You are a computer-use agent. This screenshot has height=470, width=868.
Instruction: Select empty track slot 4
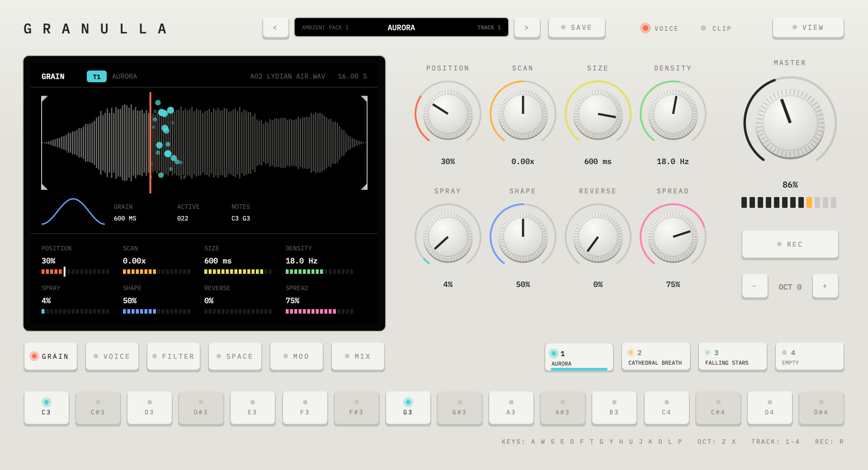pyautogui.click(x=810, y=357)
